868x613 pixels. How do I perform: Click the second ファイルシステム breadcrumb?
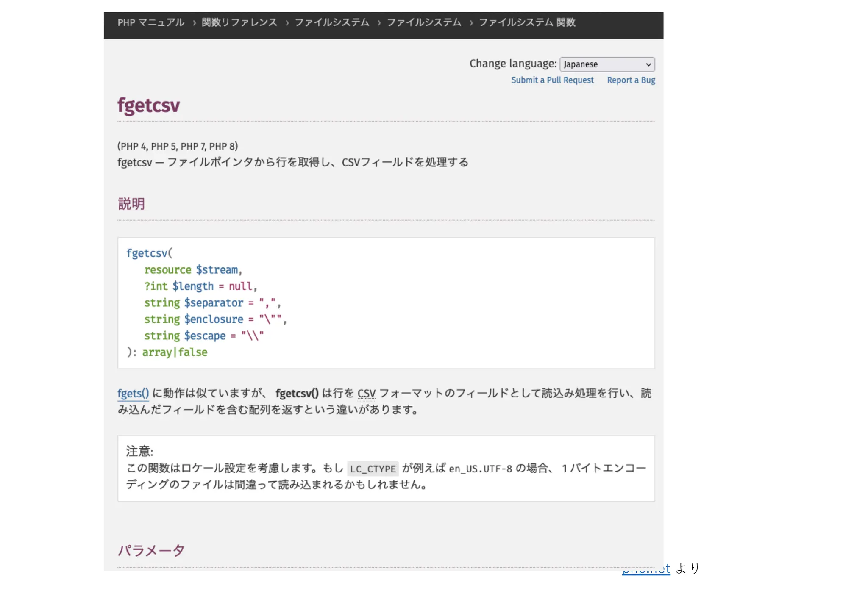pos(424,22)
